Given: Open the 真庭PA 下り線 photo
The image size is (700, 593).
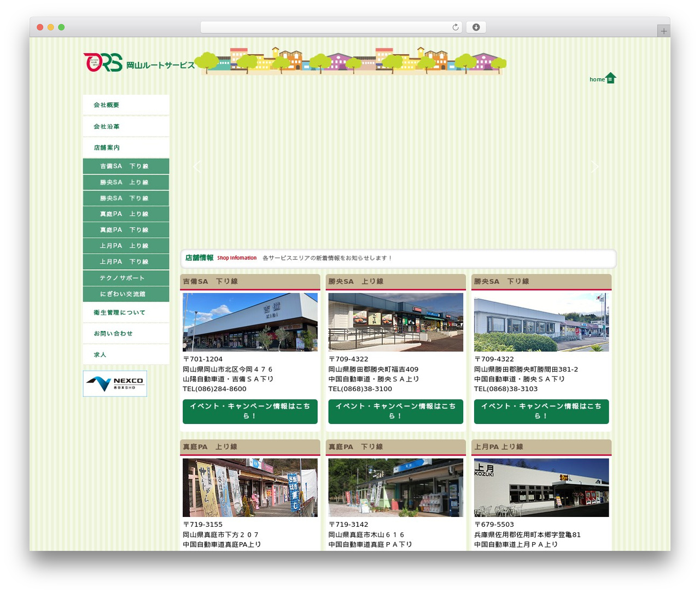Looking at the screenshot, I should 395,488.
